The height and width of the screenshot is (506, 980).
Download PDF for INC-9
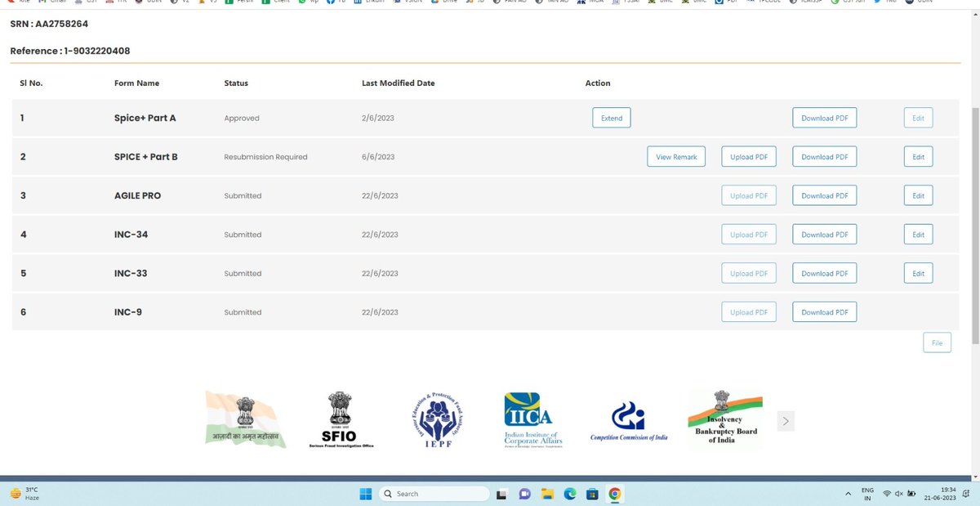click(825, 312)
